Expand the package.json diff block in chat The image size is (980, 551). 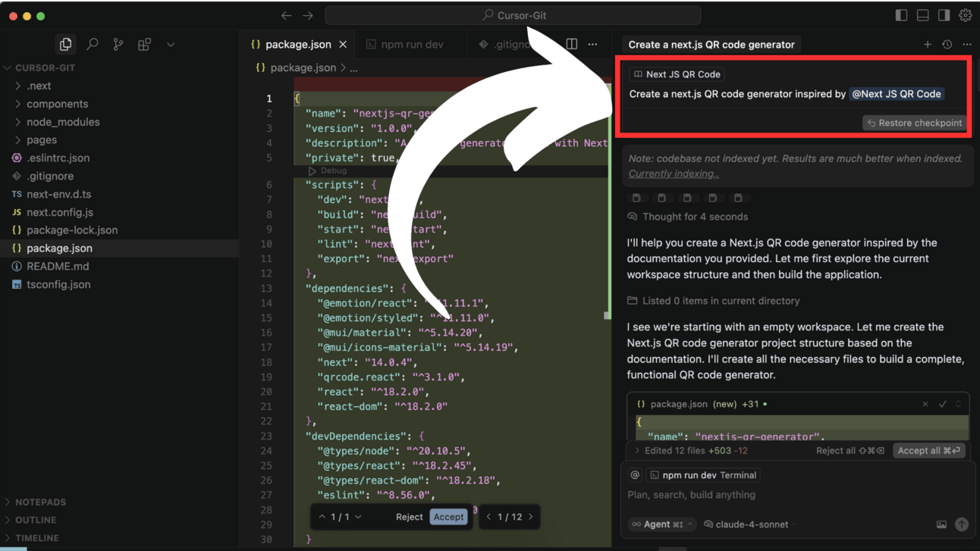point(959,404)
